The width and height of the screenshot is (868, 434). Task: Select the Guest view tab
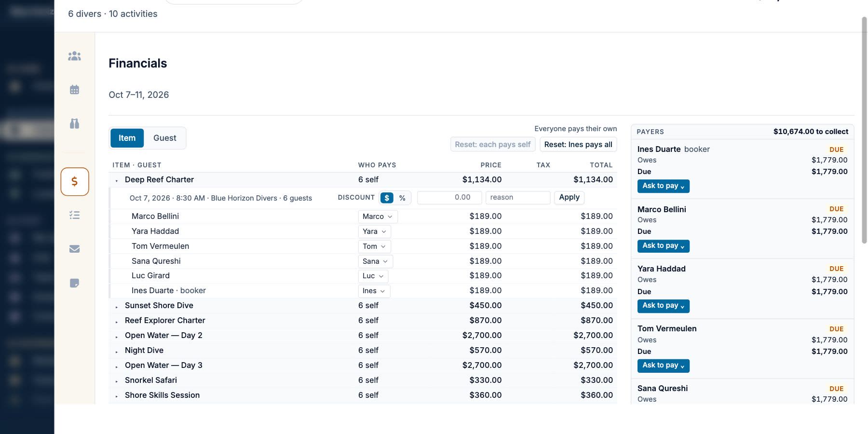pos(165,138)
